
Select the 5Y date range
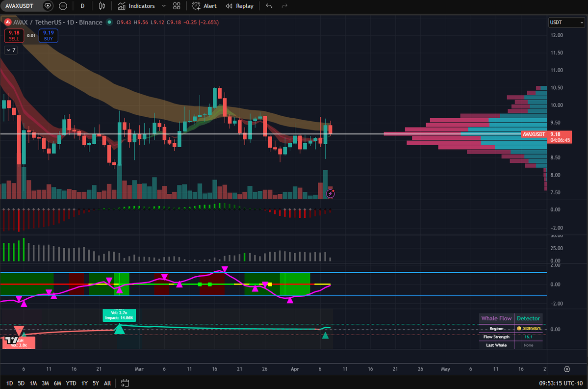click(96, 383)
